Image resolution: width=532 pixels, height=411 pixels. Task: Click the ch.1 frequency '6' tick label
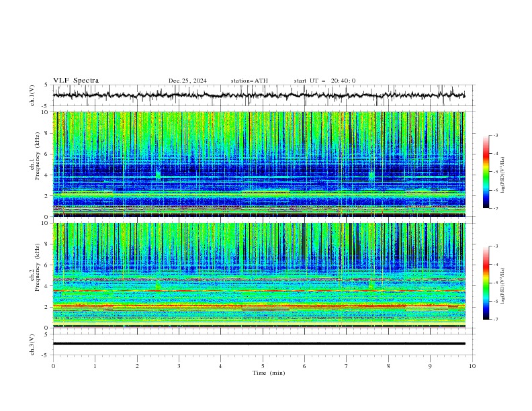click(x=48, y=154)
